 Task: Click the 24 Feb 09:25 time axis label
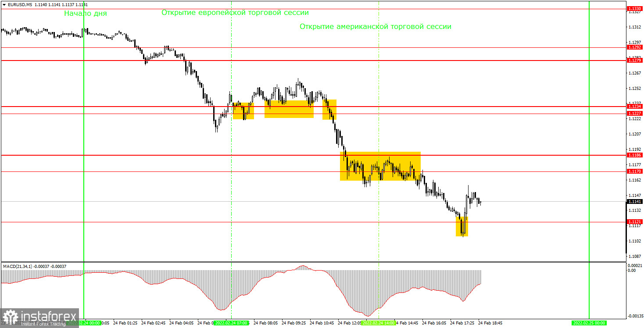pos(293,323)
